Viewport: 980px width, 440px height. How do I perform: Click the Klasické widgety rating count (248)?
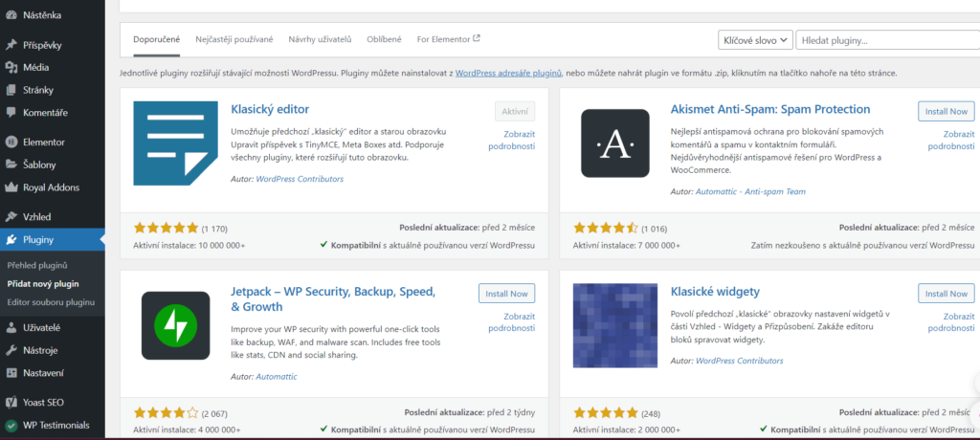pos(651,413)
